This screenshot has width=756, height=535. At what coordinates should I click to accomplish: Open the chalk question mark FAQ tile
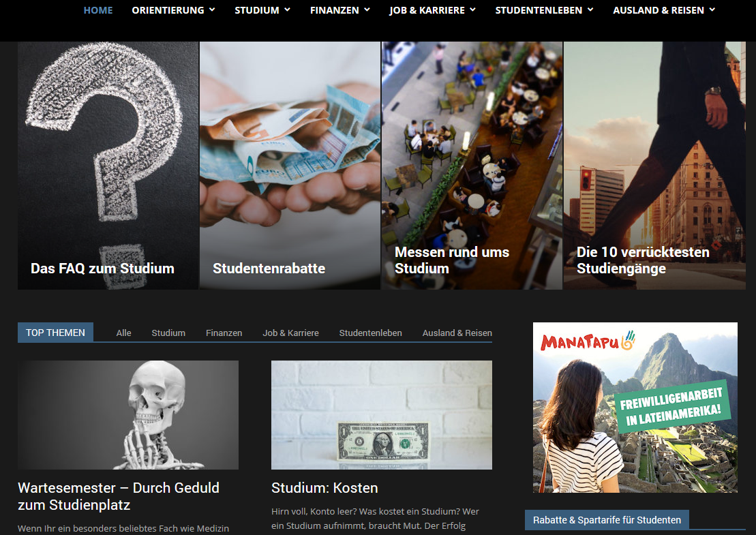click(x=108, y=164)
